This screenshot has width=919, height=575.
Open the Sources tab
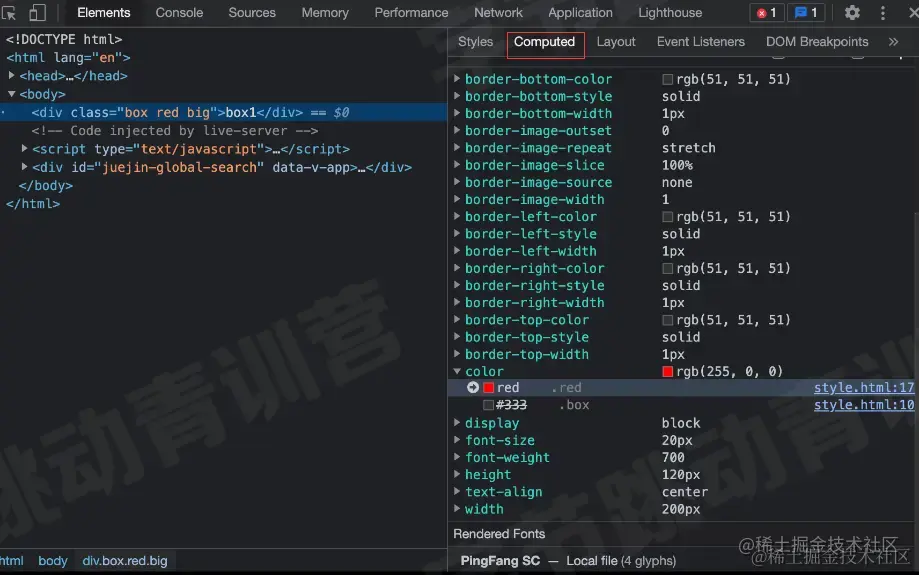point(252,12)
